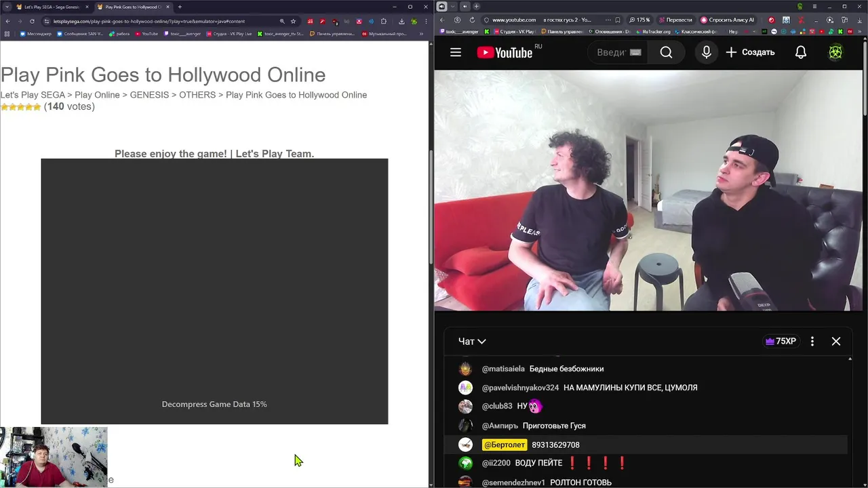Close the Play Pink Goes to Hollywood tab

(167, 7)
